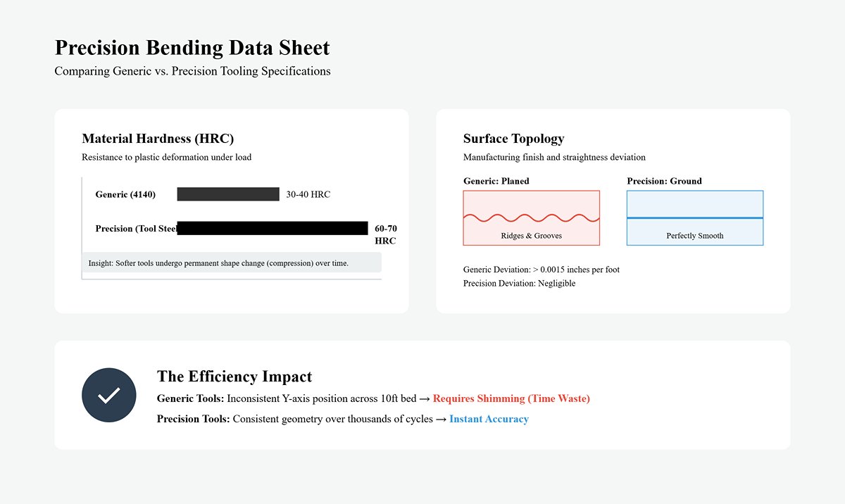Screen dimensions: 845x504
Task: Click the Ridges & Grooves wavy diagram
Action: pyautogui.click(x=532, y=218)
